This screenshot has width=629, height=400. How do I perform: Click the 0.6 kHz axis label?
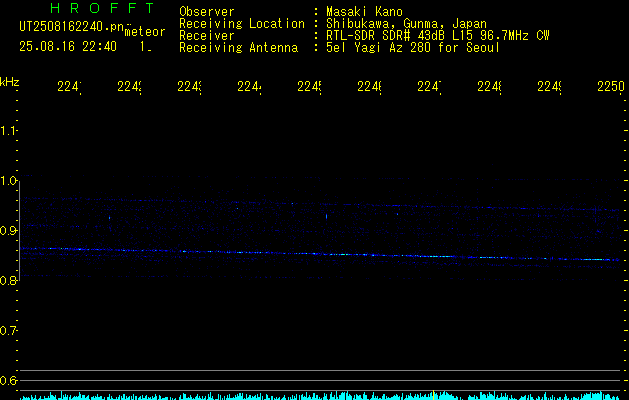[8, 380]
